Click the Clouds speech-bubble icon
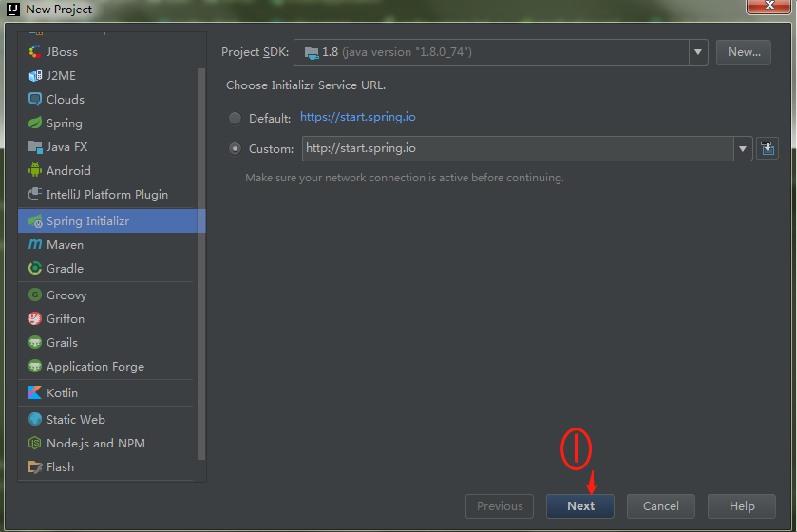Viewport: 797px width, 532px height. pyautogui.click(x=34, y=99)
